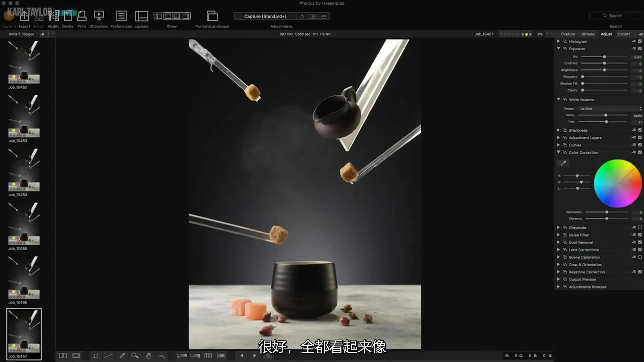Viewport: 644px width, 362px height.
Task: Select compare view icon in bottom toolbar
Action: tap(63, 356)
